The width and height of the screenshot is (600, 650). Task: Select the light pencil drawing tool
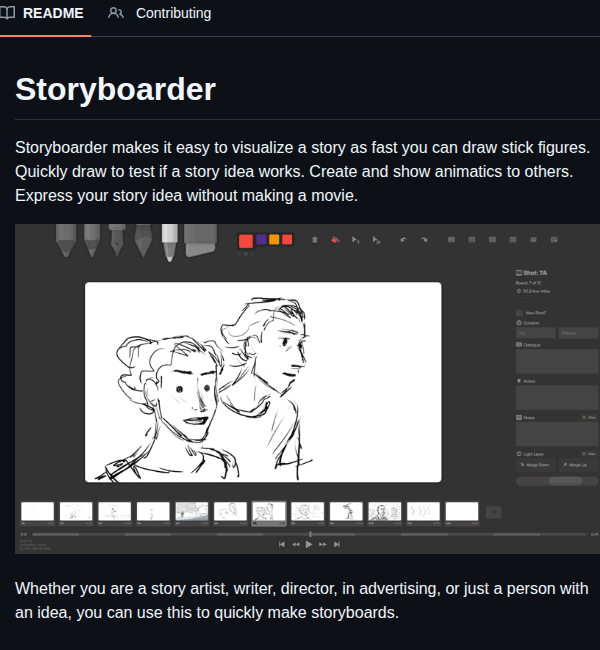[66, 240]
